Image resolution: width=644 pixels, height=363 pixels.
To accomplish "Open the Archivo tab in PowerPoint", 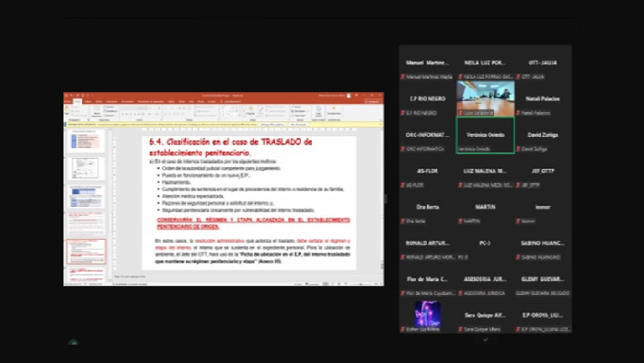I will coord(68,101).
